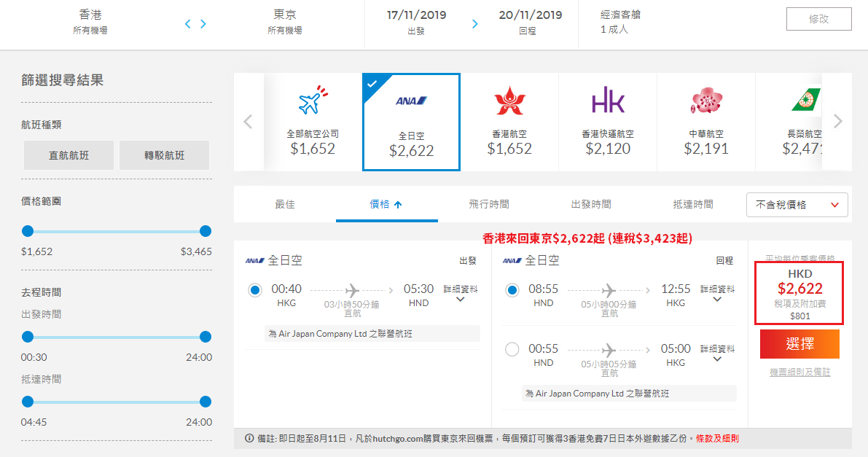Click the arrival time start slider handle
Screen dimensions: 868x457
pos(28,402)
